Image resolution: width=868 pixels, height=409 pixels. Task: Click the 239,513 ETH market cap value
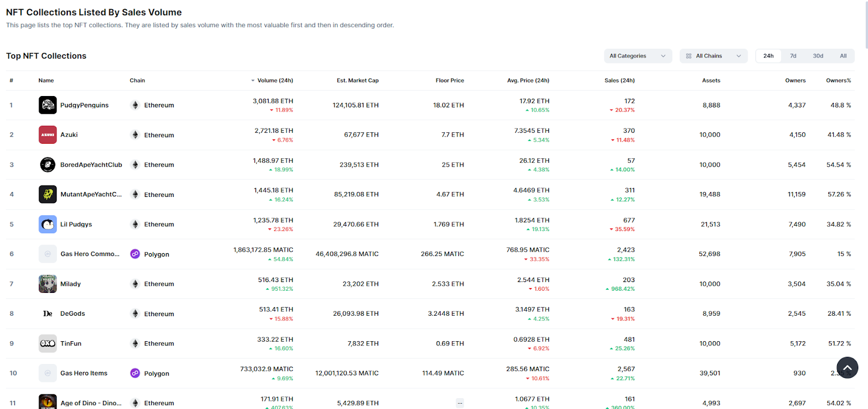click(359, 164)
